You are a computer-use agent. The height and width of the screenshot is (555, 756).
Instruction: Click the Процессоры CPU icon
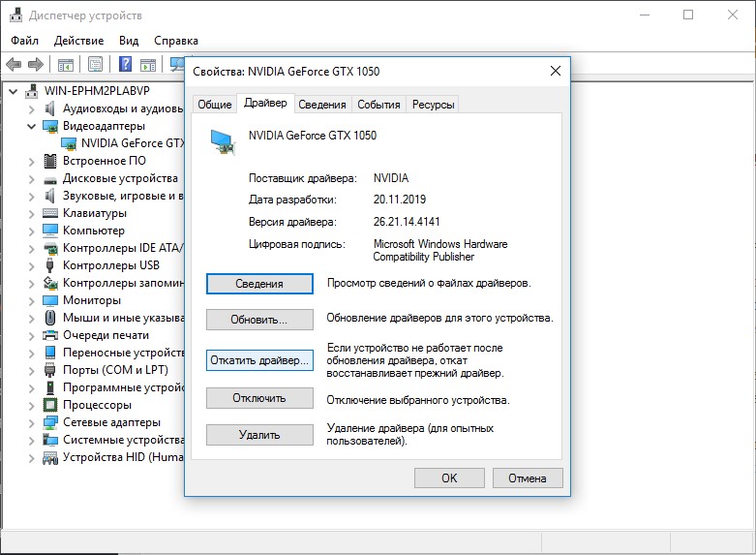pyautogui.click(x=50, y=405)
